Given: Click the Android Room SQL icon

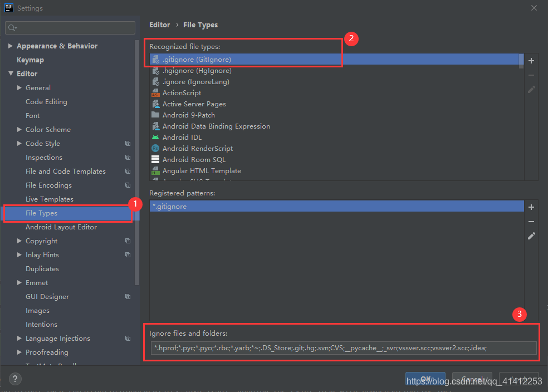Looking at the screenshot, I should [155, 160].
